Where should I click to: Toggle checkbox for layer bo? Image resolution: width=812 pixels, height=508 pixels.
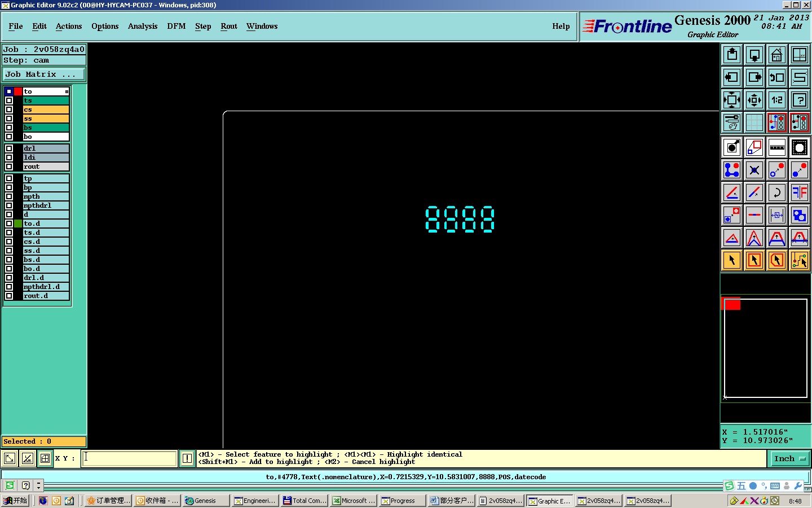[x=9, y=137]
